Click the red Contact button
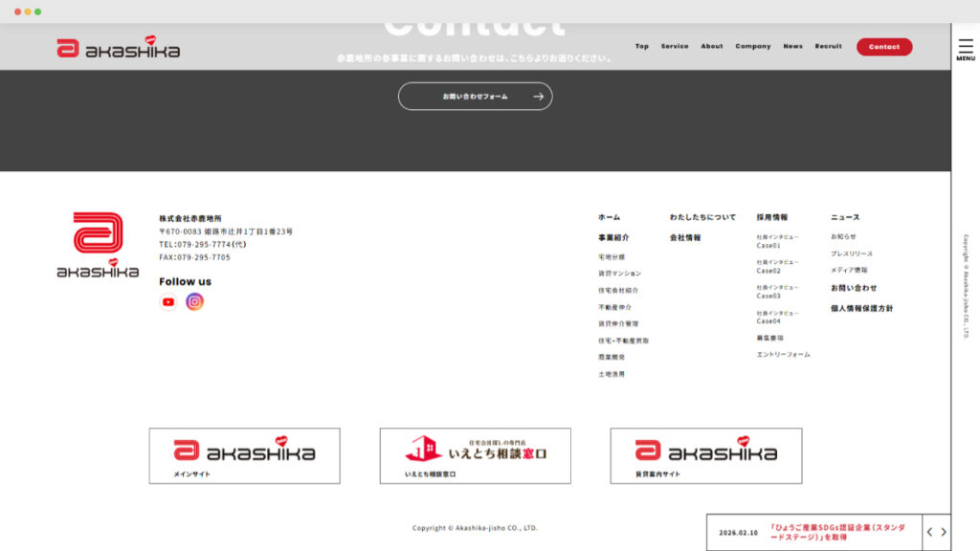Viewport: 980px width, 551px height. pos(883,47)
